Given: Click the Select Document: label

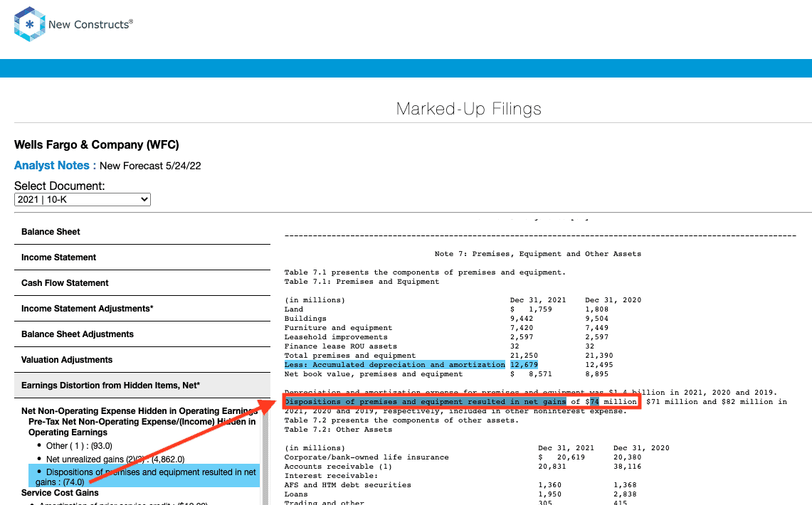Looking at the screenshot, I should (59, 186).
